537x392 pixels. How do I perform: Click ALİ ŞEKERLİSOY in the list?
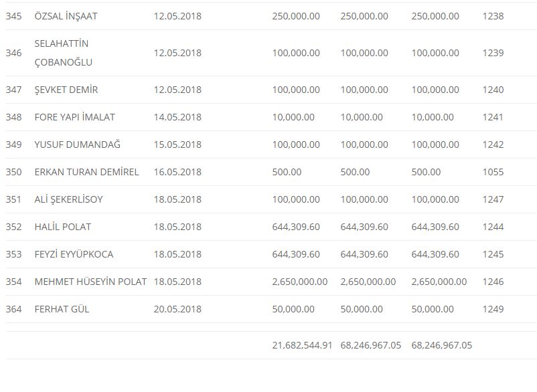pos(68,199)
